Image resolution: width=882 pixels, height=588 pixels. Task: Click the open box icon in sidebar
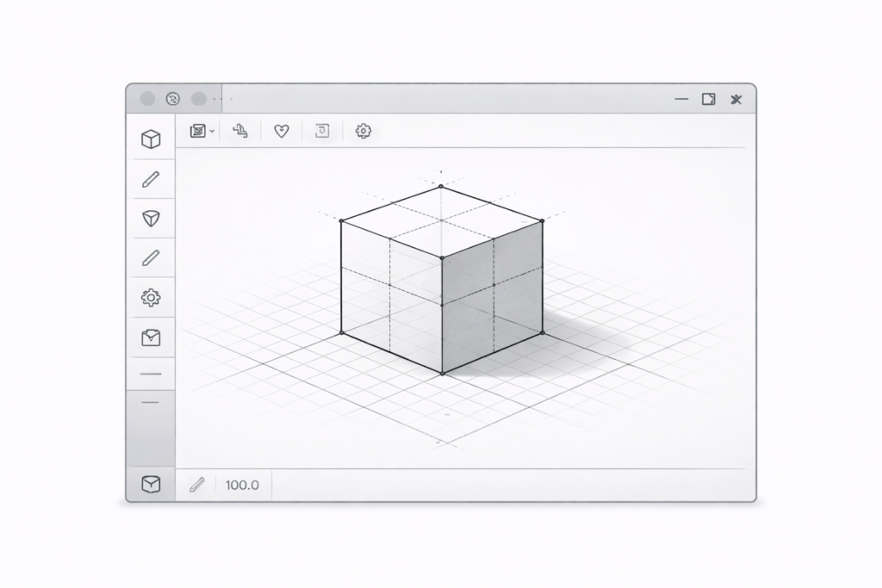click(151, 337)
